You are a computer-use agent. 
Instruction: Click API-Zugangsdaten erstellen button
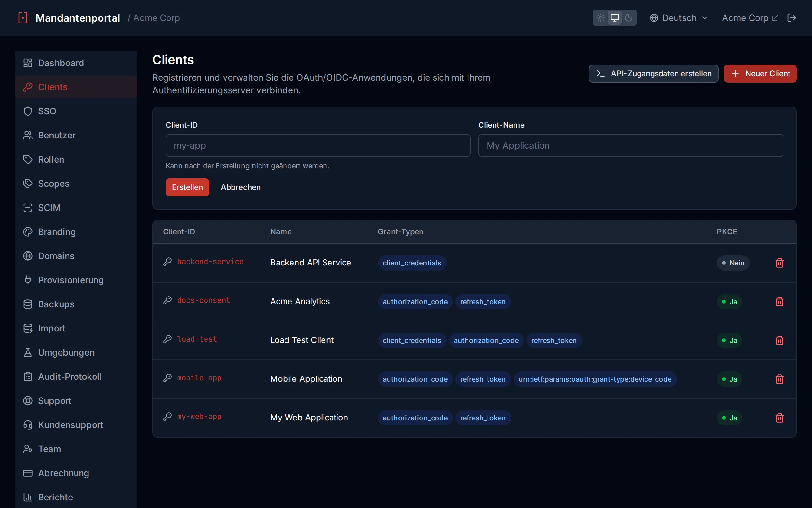click(653, 74)
